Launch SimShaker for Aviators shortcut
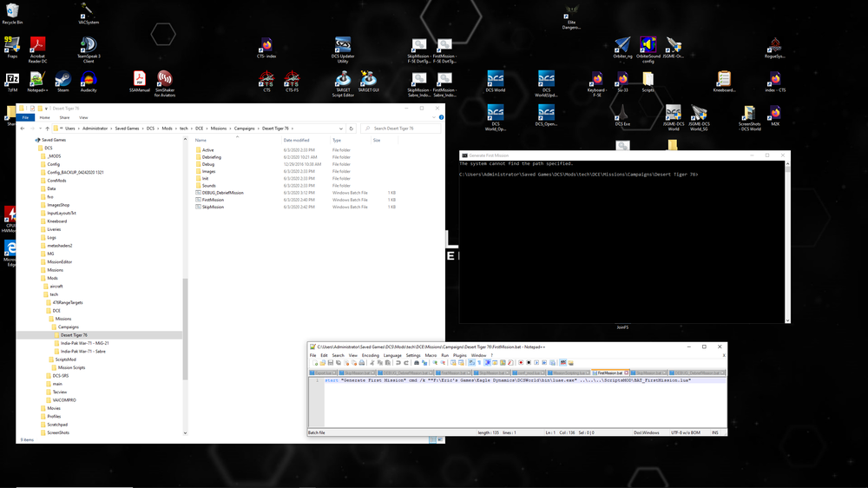 click(x=164, y=79)
